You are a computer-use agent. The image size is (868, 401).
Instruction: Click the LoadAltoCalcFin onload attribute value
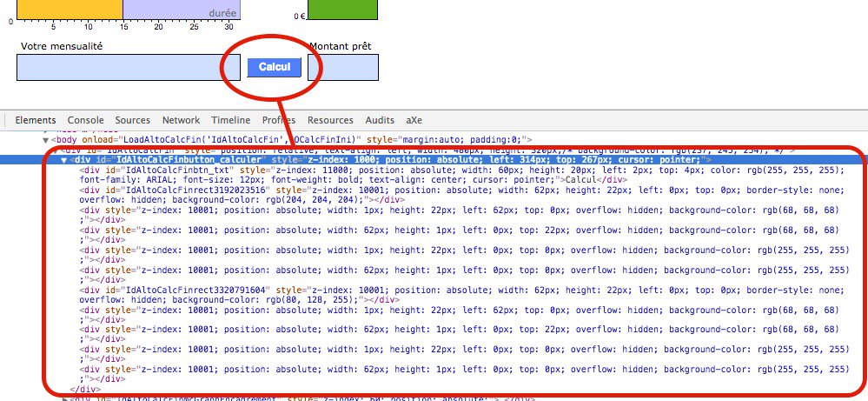[242, 139]
